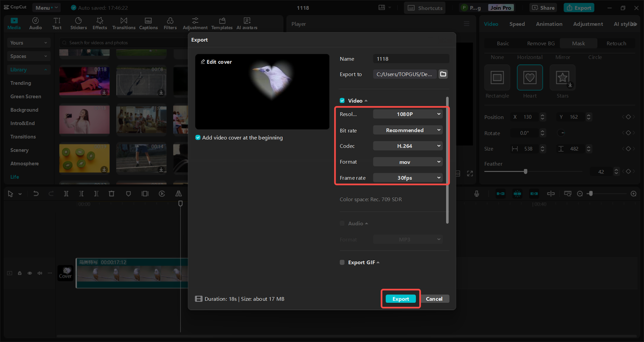Expand the Spaces media category
644x342 pixels.
click(x=29, y=56)
